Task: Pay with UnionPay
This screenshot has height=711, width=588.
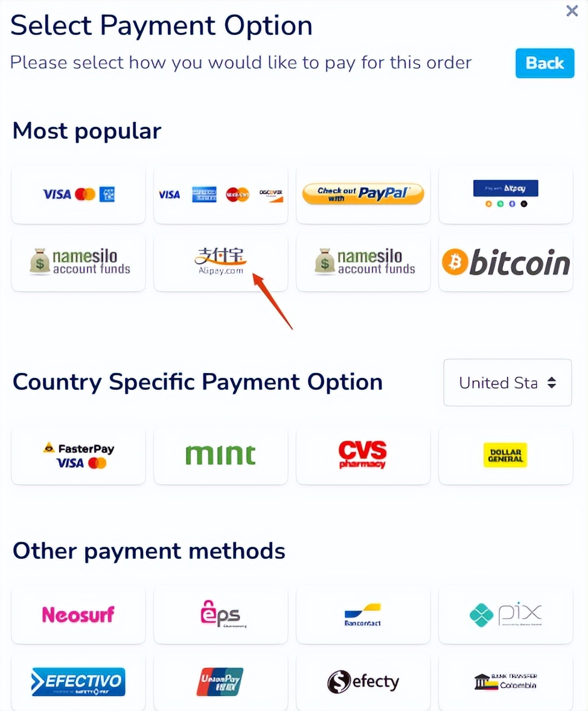Action: 220,682
